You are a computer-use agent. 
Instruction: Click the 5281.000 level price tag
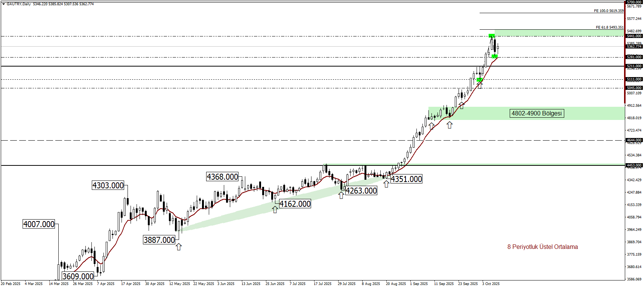[x=634, y=57]
